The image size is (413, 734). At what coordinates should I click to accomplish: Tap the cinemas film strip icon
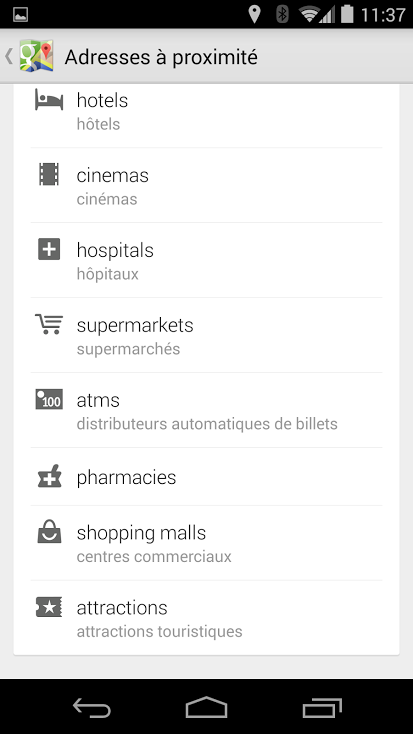[x=49, y=174]
